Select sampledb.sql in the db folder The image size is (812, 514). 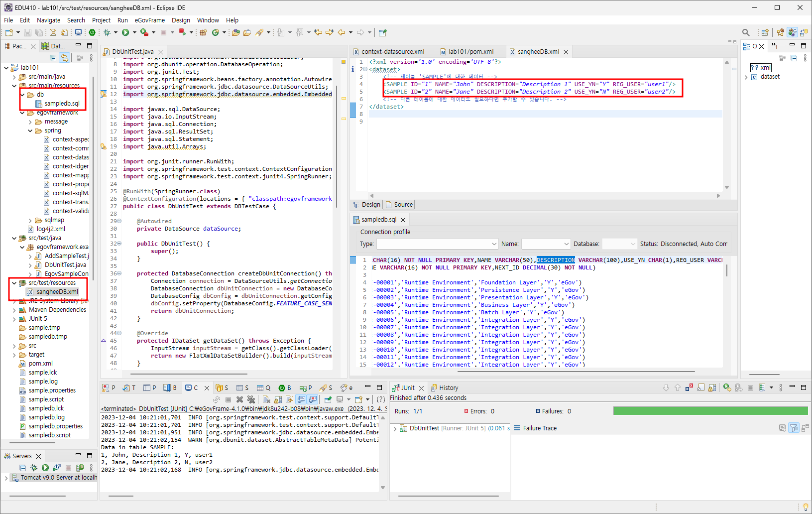coord(57,104)
